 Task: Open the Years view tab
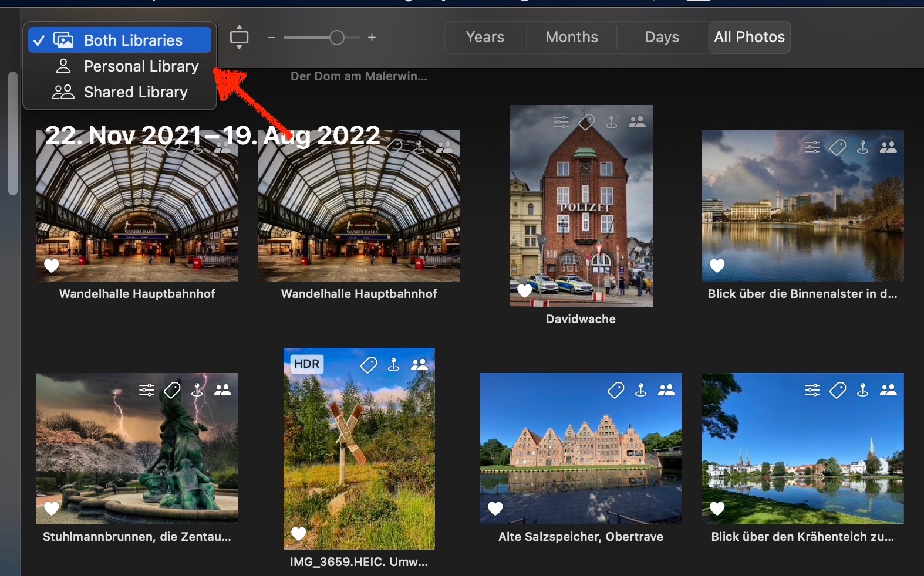tap(485, 38)
